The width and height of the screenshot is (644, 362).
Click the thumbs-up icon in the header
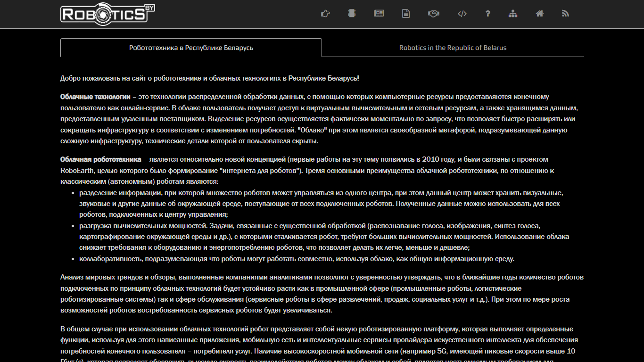(x=325, y=14)
